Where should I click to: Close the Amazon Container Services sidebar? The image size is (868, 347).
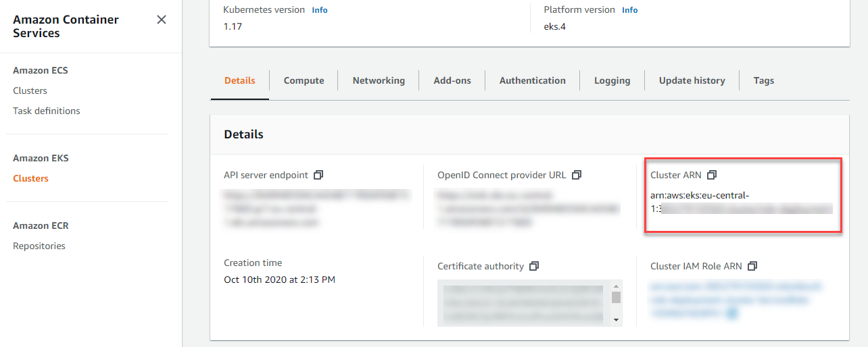click(x=162, y=20)
